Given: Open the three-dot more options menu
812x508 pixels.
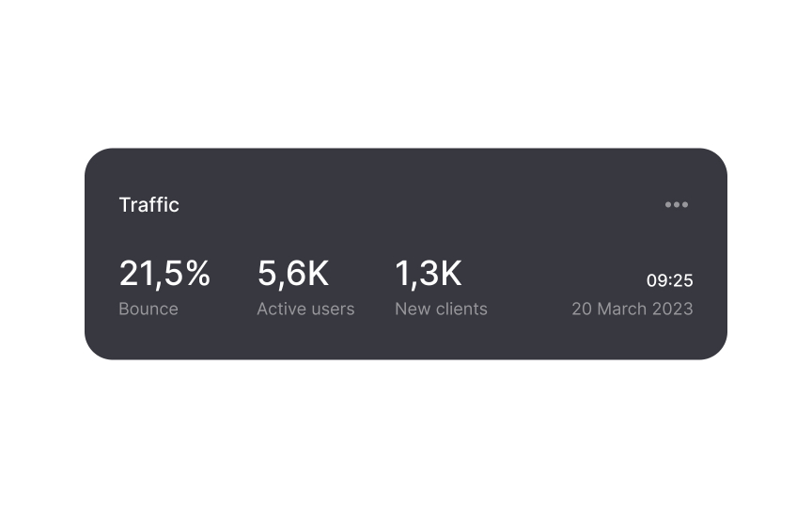Looking at the screenshot, I should coord(676,205).
